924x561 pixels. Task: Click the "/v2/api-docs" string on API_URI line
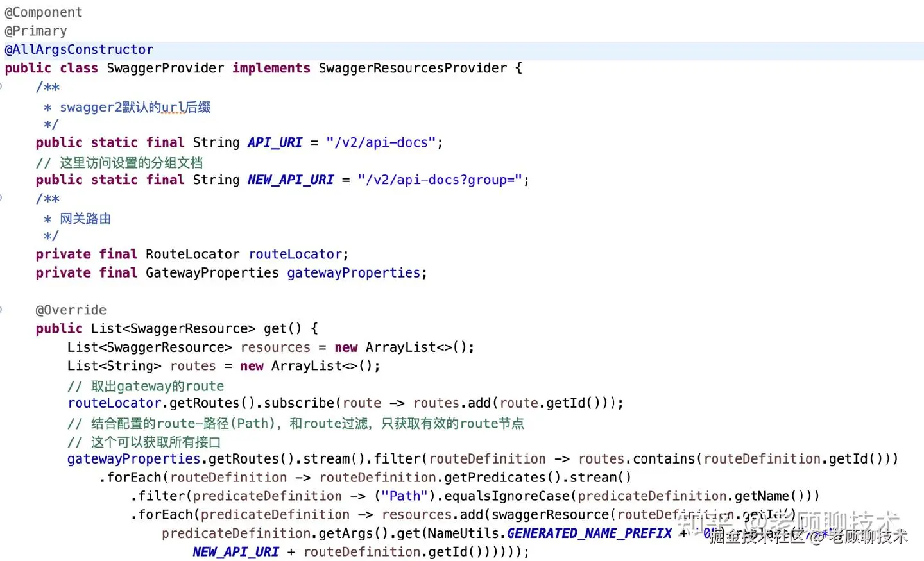(381, 142)
